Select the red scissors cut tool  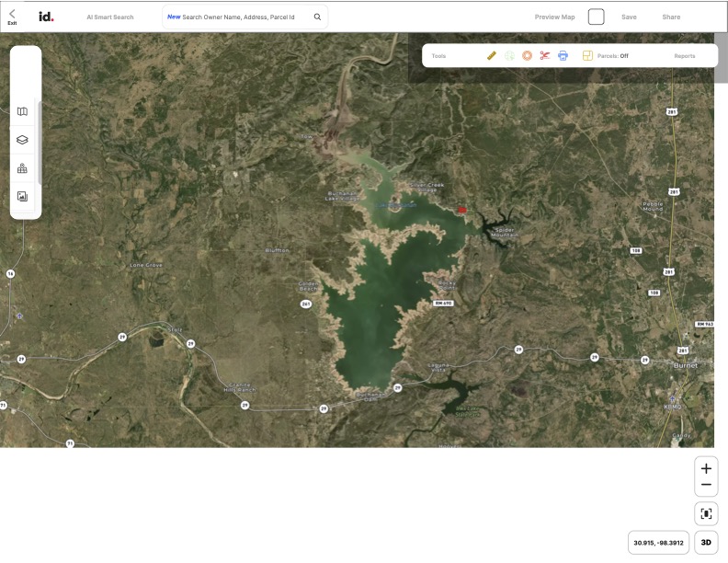(545, 56)
